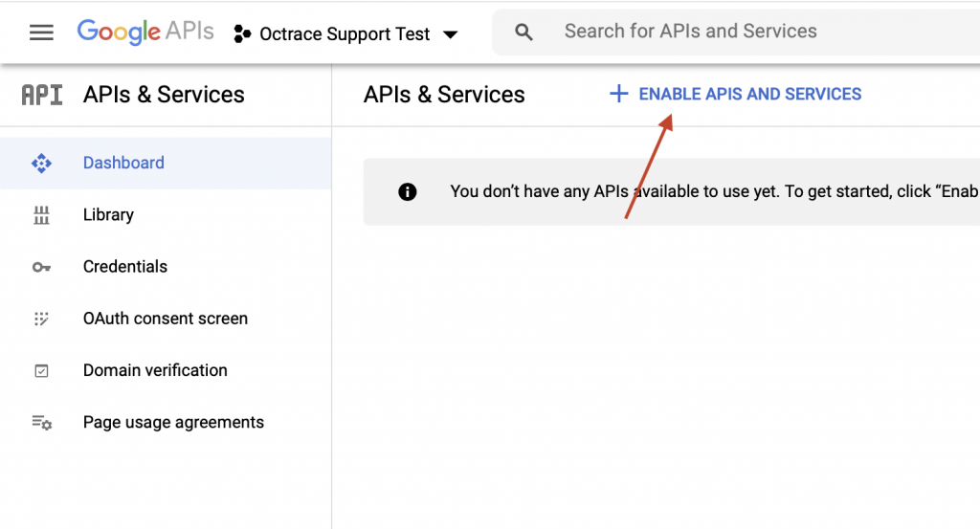
Task: Click the API logo in sidebar header
Action: coord(42,95)
